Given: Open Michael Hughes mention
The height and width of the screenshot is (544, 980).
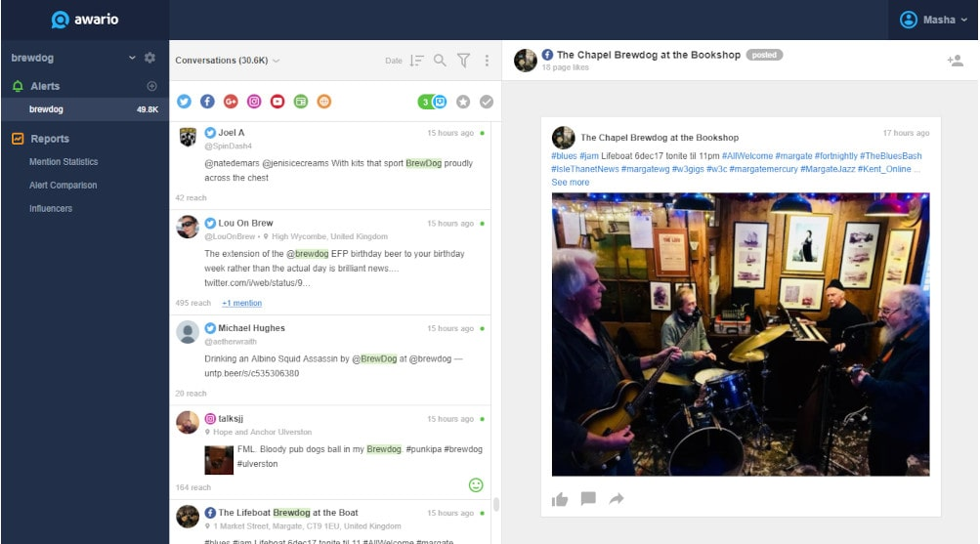Looking at the screenshot, I should coord(330,360).
